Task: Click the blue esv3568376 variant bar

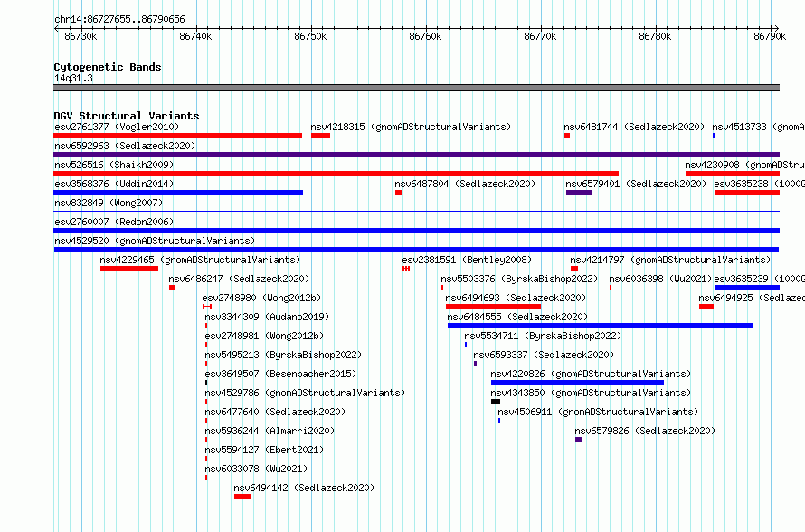Action: pyautogui.click(x=178, y=193)
